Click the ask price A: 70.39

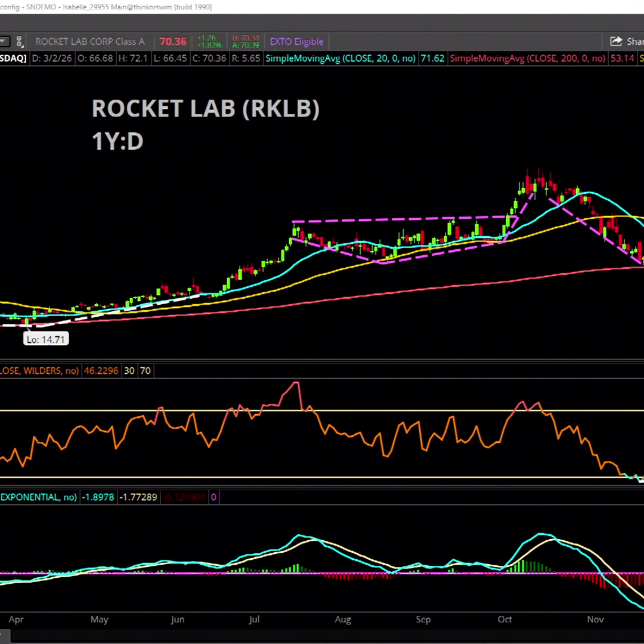point(246,45)
